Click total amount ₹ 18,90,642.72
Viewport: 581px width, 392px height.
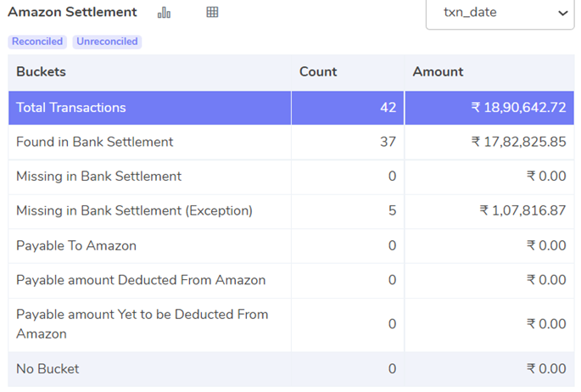tap(518, 108)
